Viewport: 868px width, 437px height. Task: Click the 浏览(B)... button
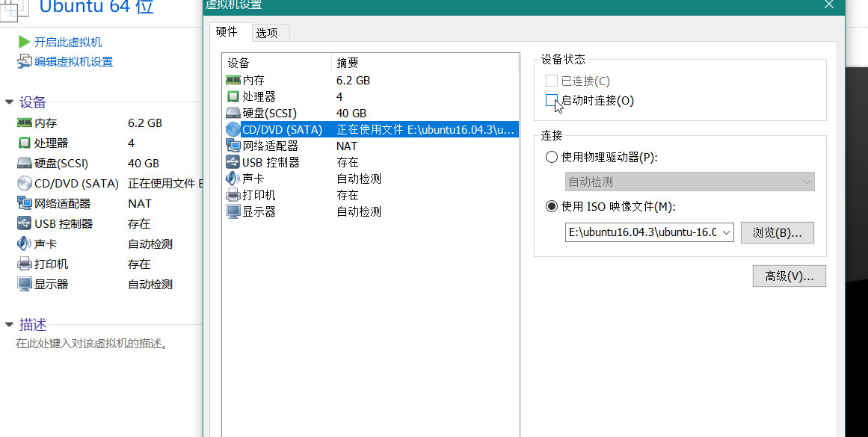coord(777,232)
